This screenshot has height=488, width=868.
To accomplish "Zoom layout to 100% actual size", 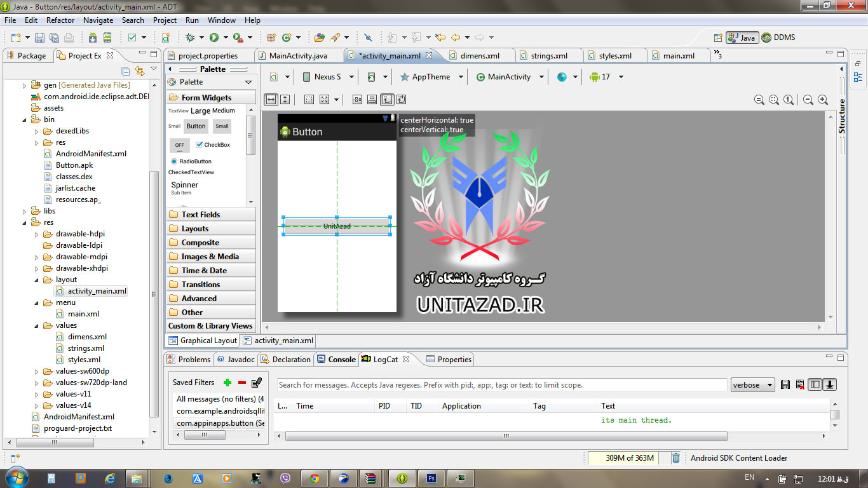I will (789, 100).
